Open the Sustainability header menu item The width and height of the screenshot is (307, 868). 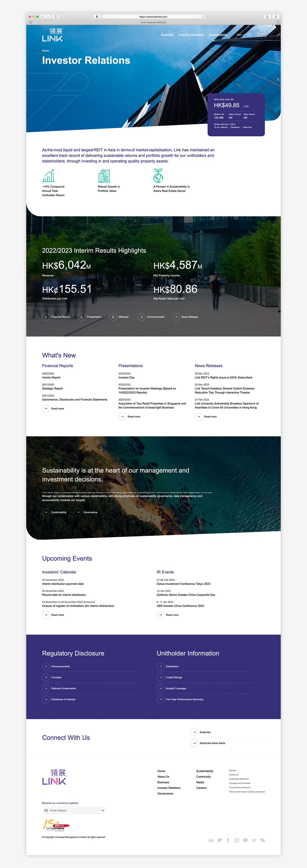[x=218, y=35]
